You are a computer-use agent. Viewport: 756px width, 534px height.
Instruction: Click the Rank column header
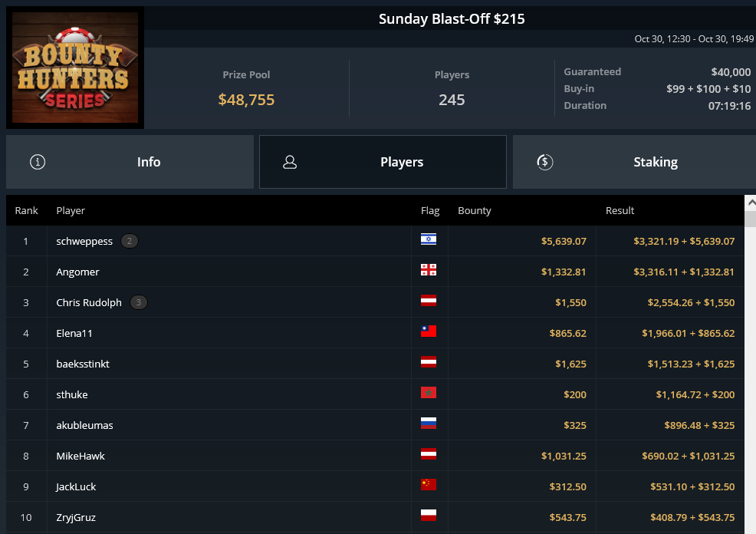(27, 211)
